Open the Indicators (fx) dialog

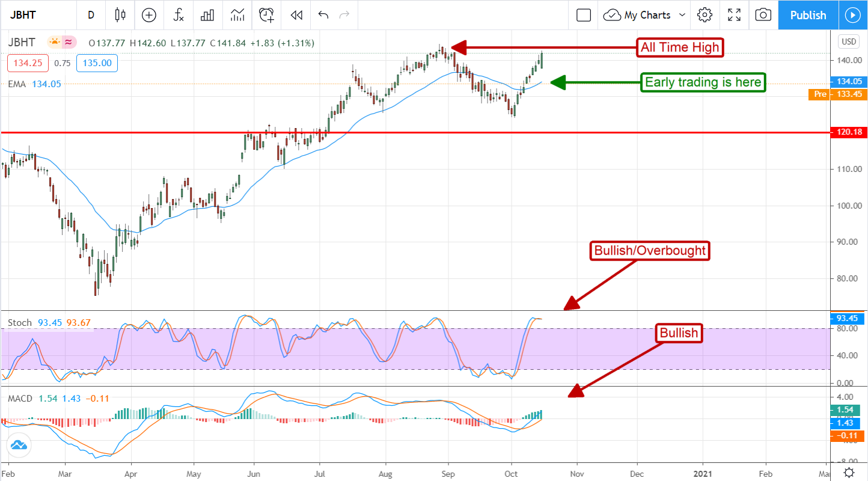(179, 15)
